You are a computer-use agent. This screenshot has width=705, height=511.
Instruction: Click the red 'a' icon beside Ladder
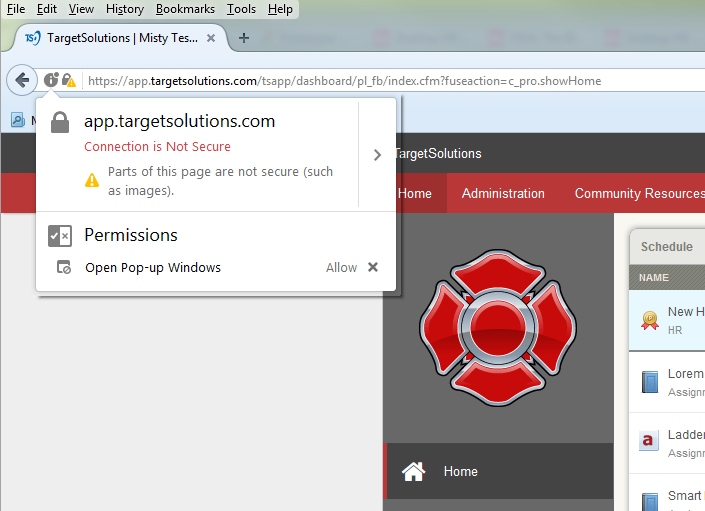coord(648,440)
